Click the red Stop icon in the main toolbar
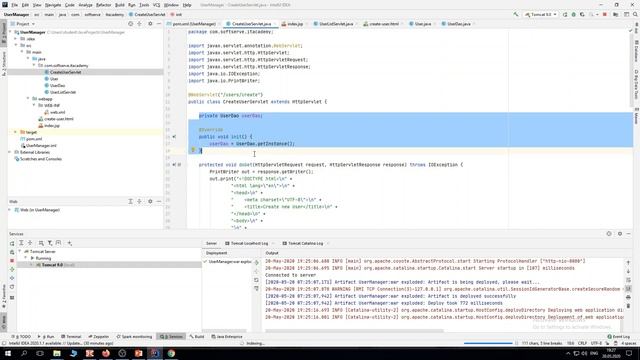Image resolution: width=640 pixels, height=360 pixels. (x=604, y=14)
